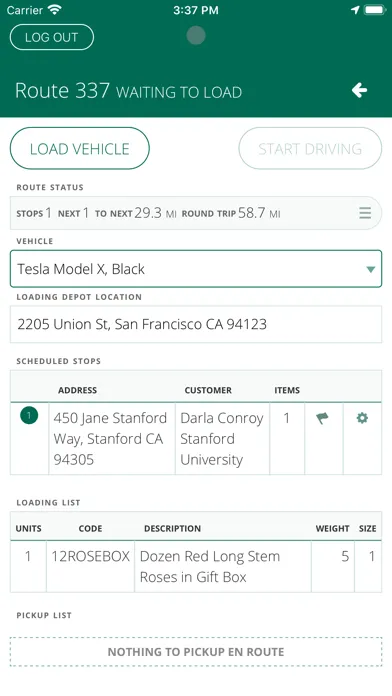The height and width of the screenshot is (696, 392).
Task: Expand the Route Status summary bar
Action: (196, 213)
